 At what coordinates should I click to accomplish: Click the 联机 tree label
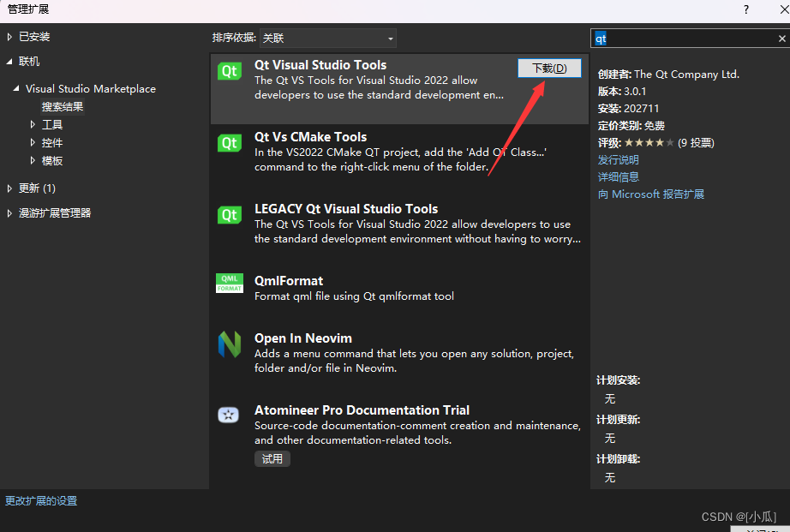(29, 62)
